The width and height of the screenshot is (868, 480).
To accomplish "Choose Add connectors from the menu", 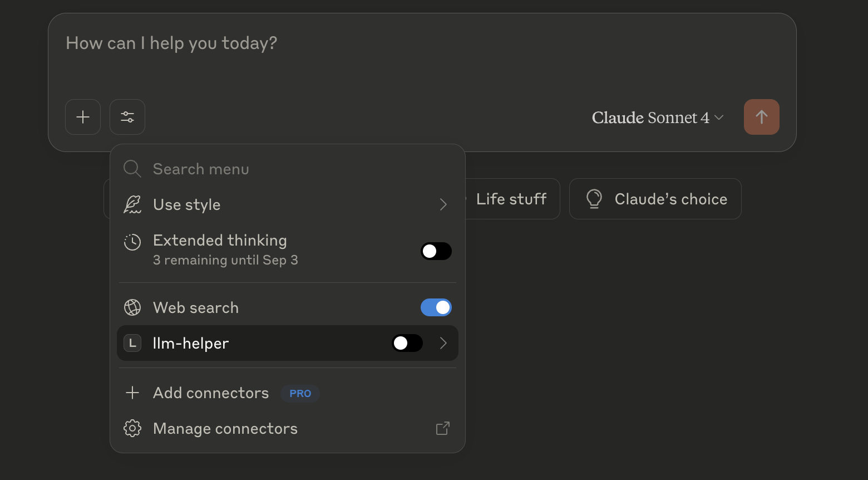I will pyautogui.click(x=288, y=393).
